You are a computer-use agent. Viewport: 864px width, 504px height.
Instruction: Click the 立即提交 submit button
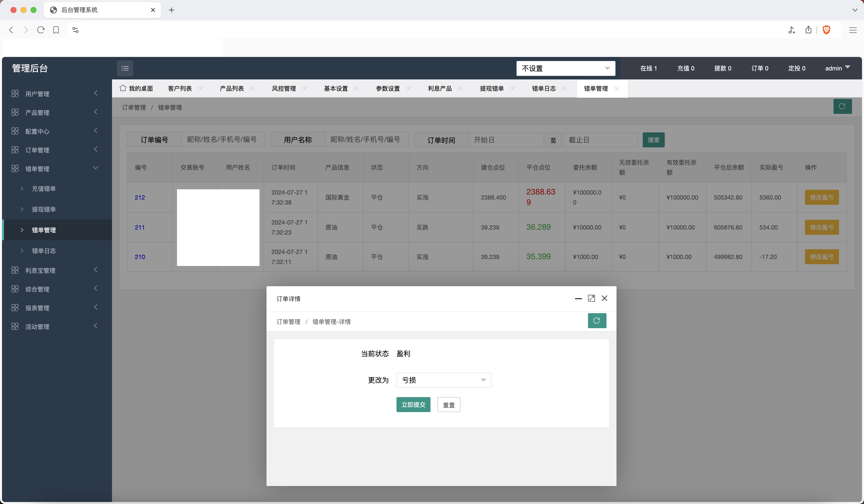[413, 405]
